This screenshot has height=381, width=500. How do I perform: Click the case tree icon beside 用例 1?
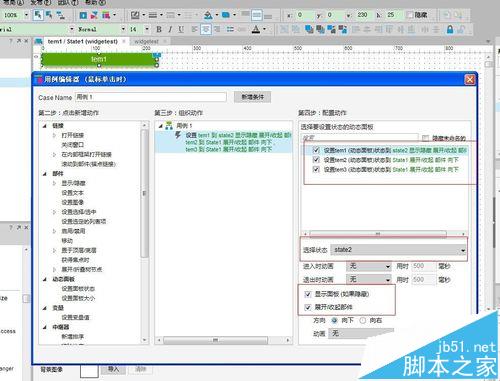169,126
